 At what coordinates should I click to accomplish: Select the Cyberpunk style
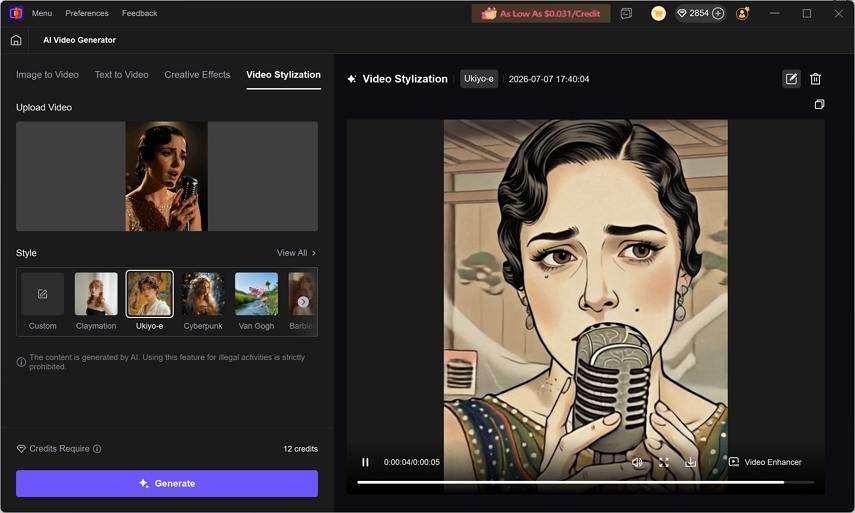(203, 301)
